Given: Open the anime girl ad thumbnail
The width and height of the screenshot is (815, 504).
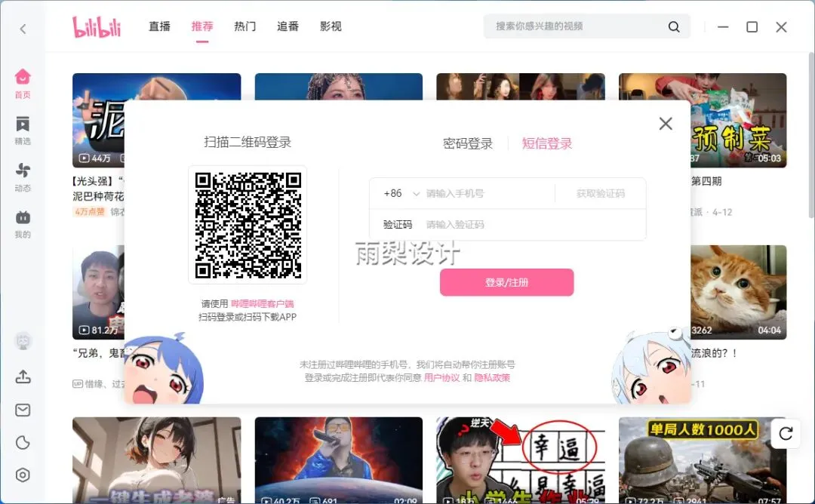Looking at the screenshot, I should 156,459.
